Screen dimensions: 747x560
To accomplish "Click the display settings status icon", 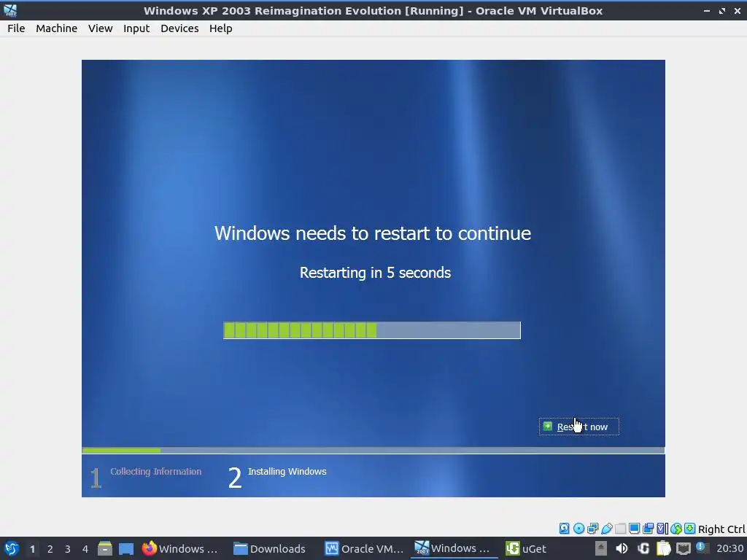I will [634, 529].
